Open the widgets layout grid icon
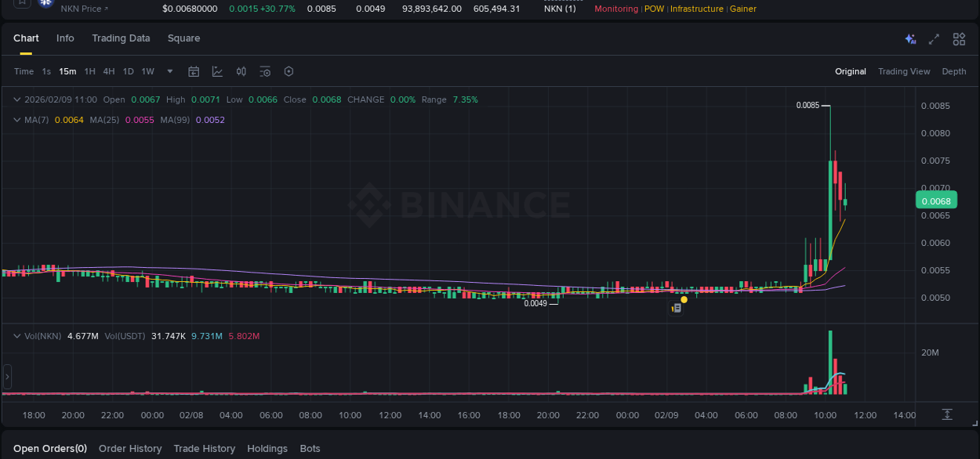The height and width of the screenshot is (459, 980). tap(959, 38)
